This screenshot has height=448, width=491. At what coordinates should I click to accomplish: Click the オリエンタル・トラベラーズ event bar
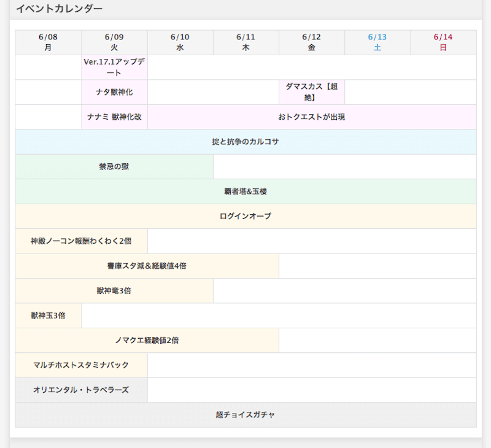point(81,390)
